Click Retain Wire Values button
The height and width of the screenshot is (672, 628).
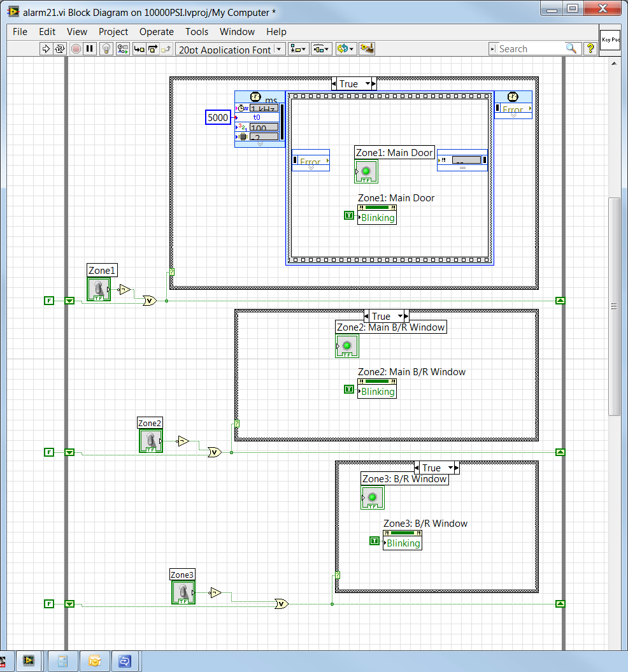122,49
